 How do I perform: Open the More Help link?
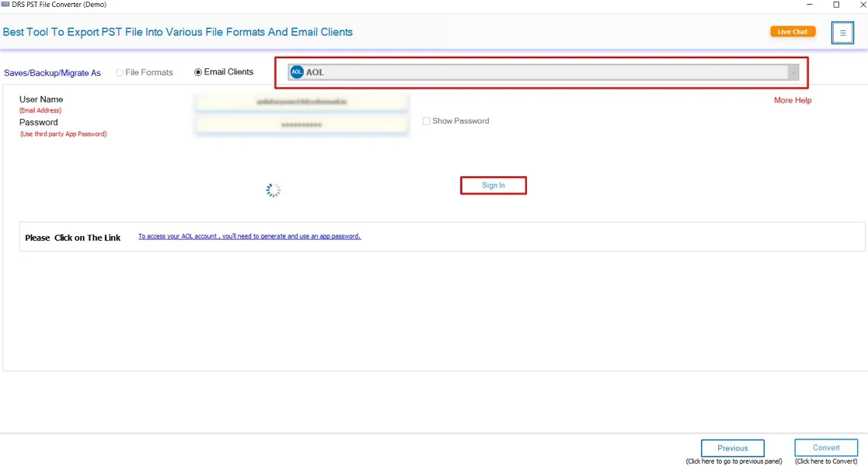(793, 100)
